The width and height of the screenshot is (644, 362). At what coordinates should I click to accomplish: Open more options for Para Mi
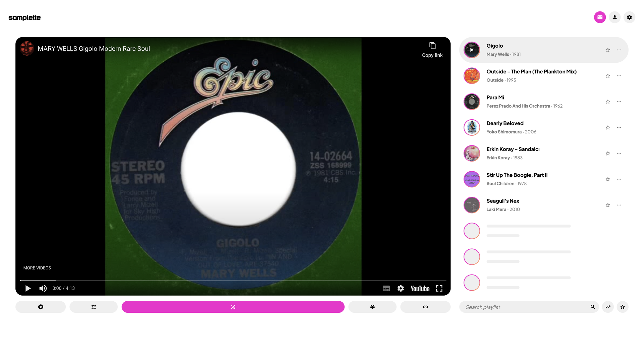tap(619, 102)
